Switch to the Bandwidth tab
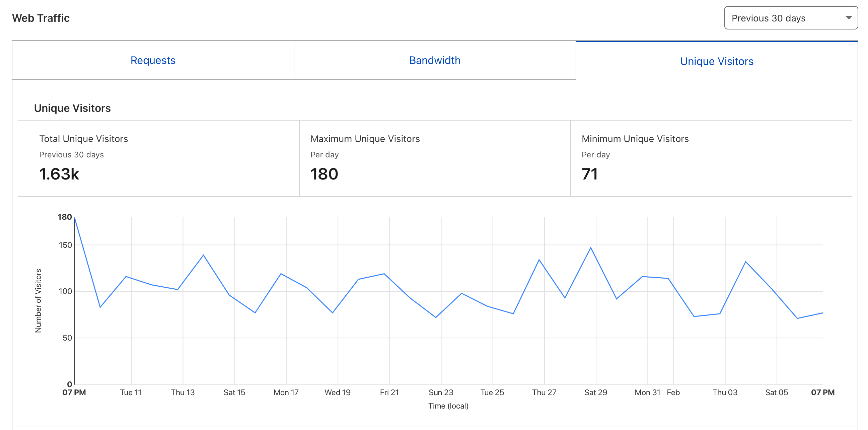Image resolution: width=868 pixels, height=430 pixels. point(434,60)
